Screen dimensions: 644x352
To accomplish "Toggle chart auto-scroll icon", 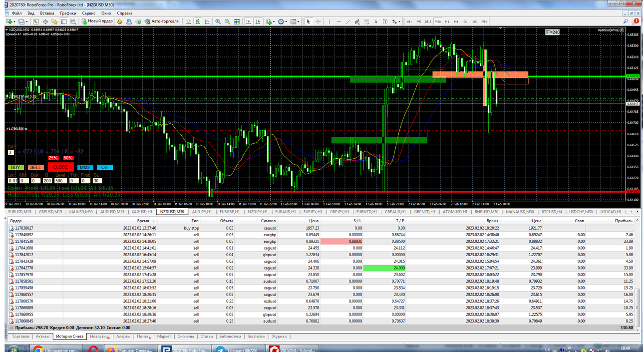I will 248,21.
